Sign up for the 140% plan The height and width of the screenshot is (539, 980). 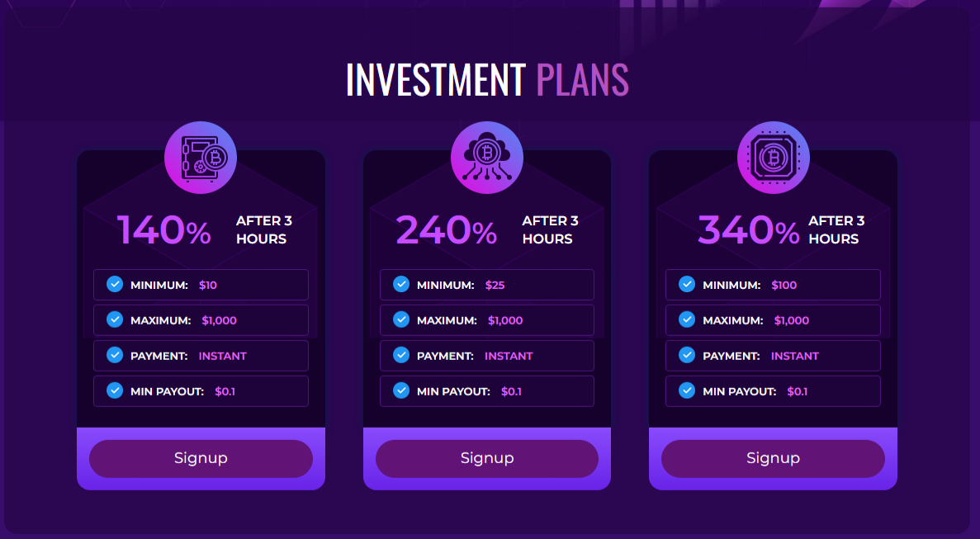point(201,458)
